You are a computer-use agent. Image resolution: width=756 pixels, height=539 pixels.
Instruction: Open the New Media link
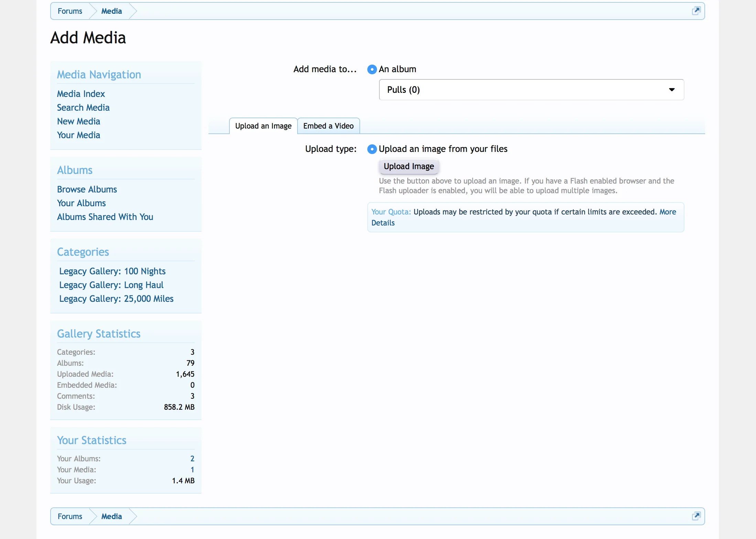click(x=78, y=121)
